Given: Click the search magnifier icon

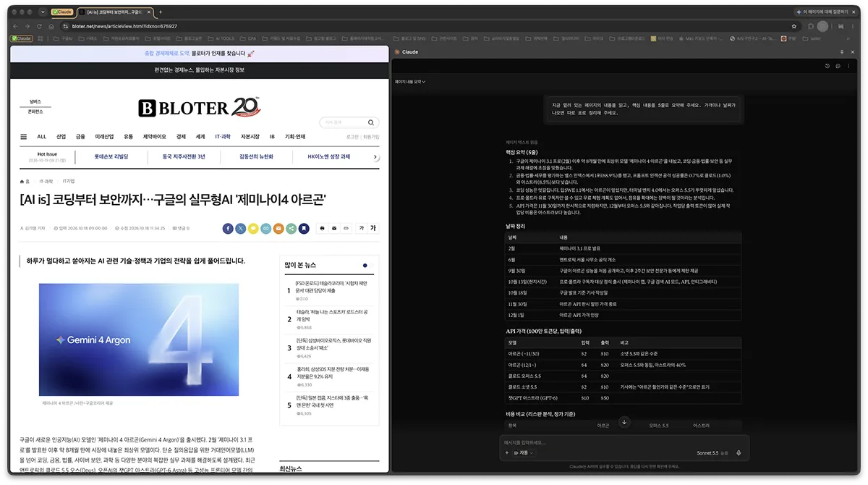Looking at the screenshot, I should (370, 122).
